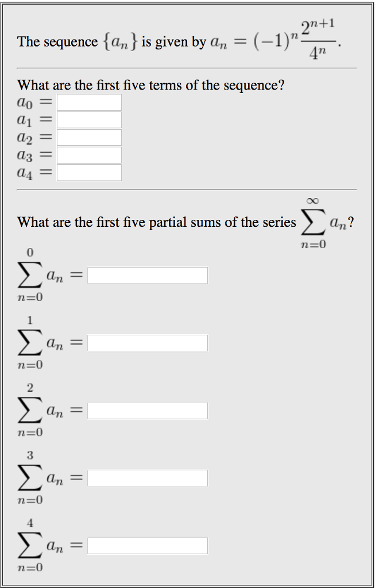This screenshot has height=588, width=375.
Task: Click the sigma symbol with upper limit 4
Action: (29, 544)
